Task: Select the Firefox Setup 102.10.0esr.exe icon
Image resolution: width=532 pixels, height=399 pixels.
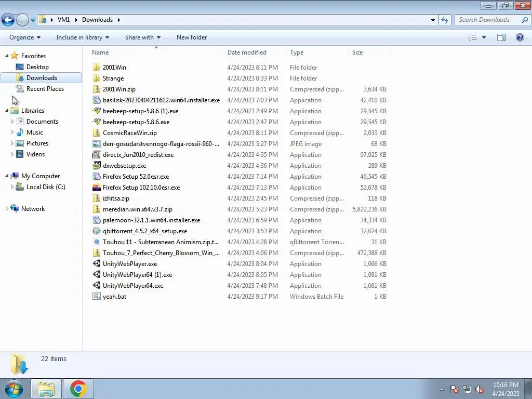Action: click(96, 187)
